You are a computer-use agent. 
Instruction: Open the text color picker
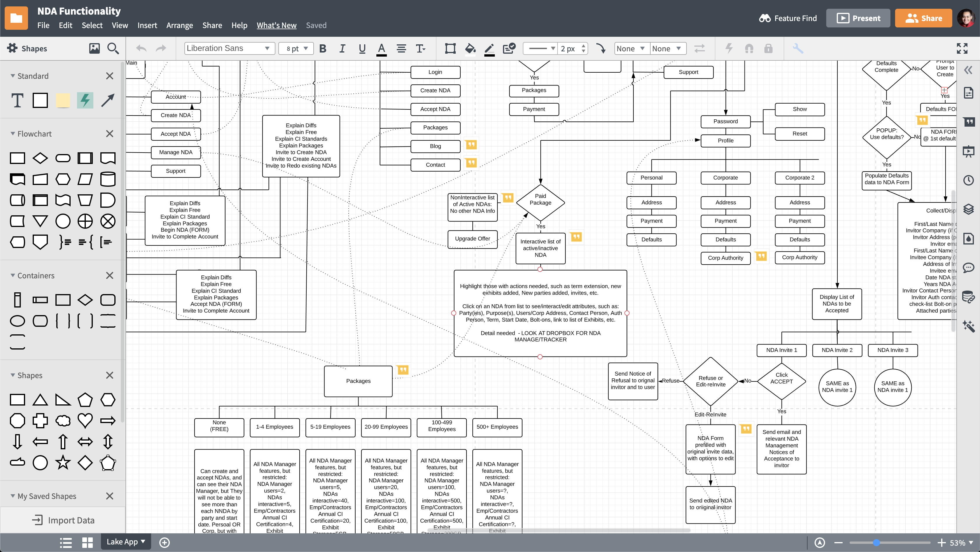point(382,49)
